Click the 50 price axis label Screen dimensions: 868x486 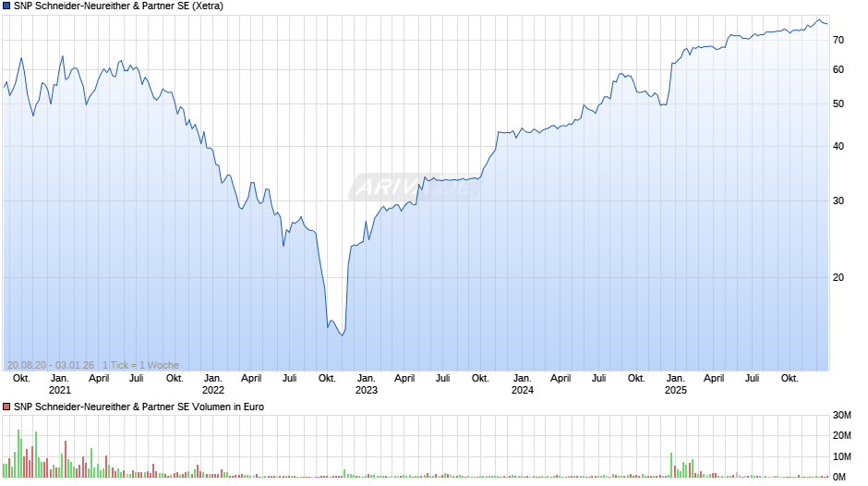pos(838,104)
